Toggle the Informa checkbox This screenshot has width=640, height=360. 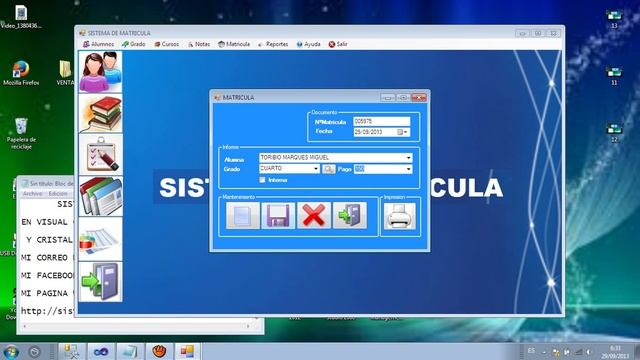click(x=262, y=180)
